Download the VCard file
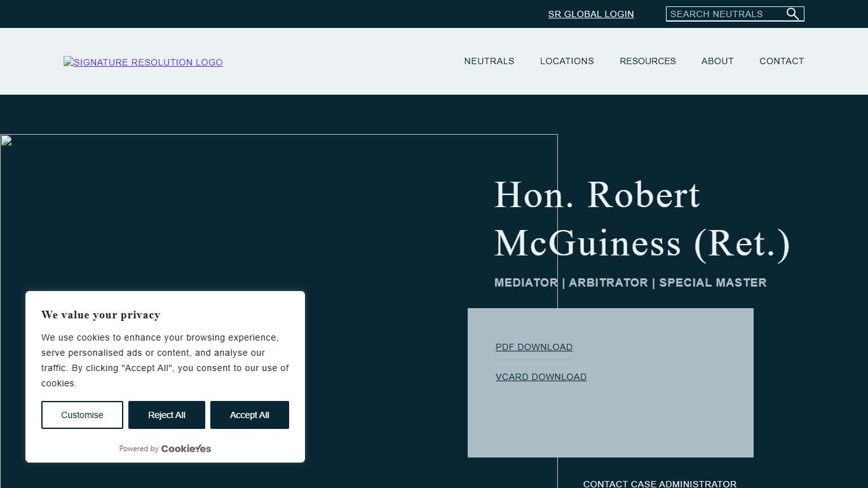868x488 pixels. pos(541,377)
